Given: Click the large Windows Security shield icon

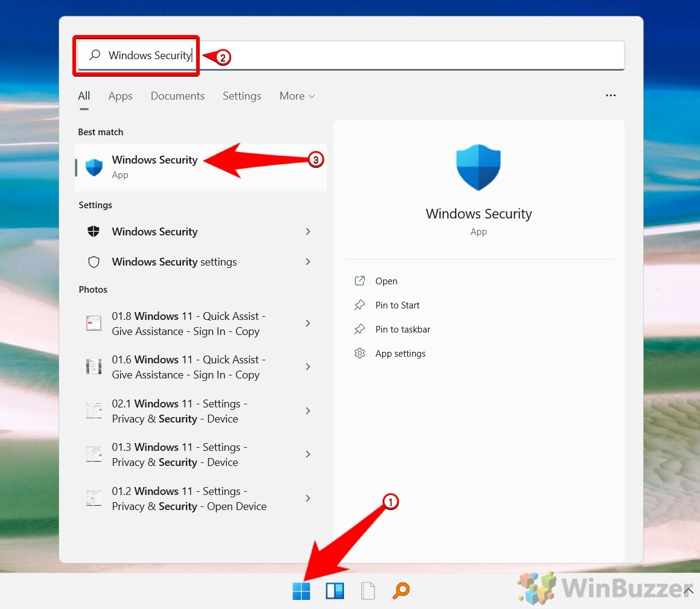Looking at the screenshot, I should click(479, 167).
